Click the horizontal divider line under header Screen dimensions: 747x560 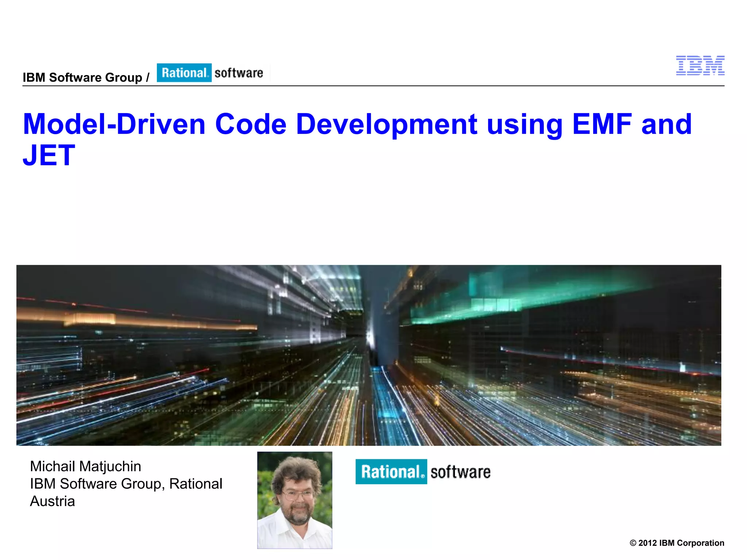click(373, 86)
